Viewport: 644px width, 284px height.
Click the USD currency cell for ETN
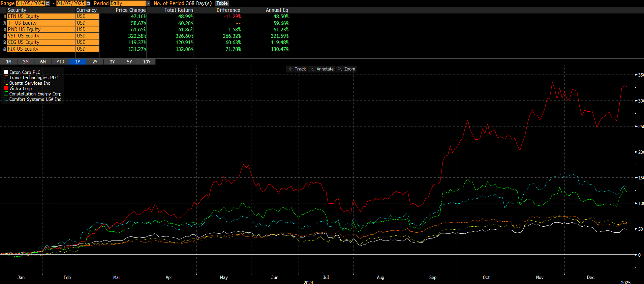click(x=87, y=16)
